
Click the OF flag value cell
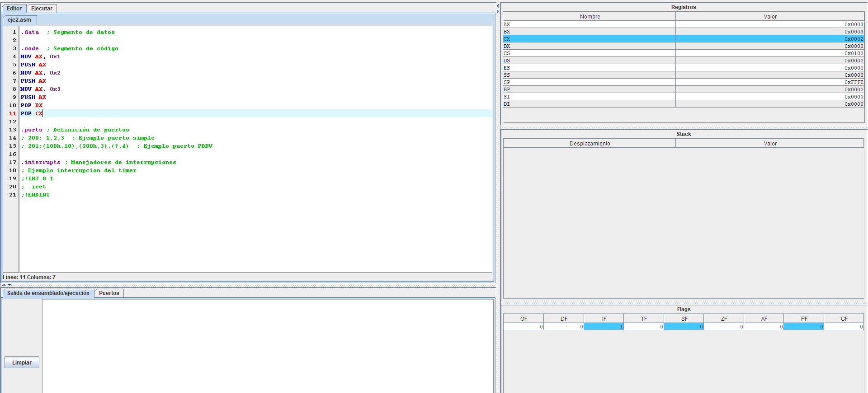524,327
